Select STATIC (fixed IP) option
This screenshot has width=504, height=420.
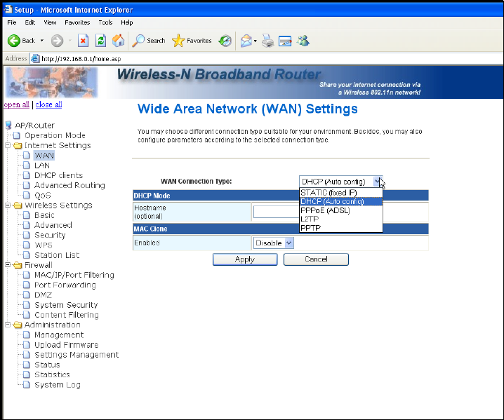point(340,192)
